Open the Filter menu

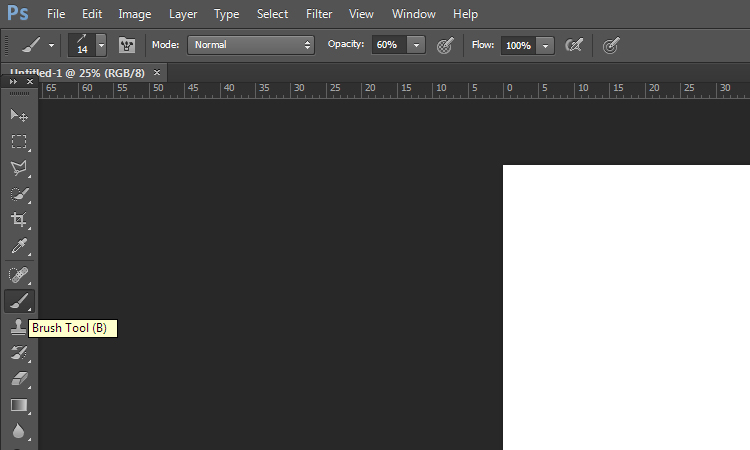(319, 14)
